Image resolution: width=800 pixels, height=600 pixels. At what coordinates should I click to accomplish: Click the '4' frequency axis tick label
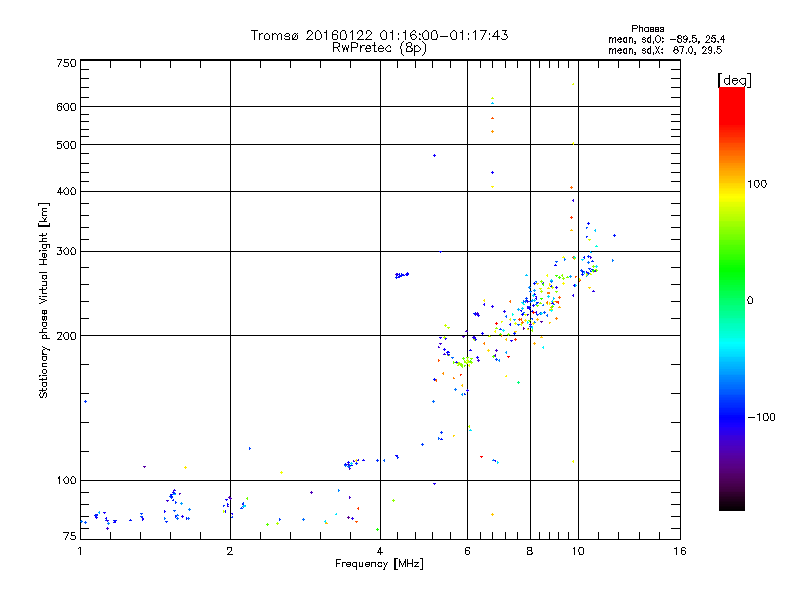[380, 551]
